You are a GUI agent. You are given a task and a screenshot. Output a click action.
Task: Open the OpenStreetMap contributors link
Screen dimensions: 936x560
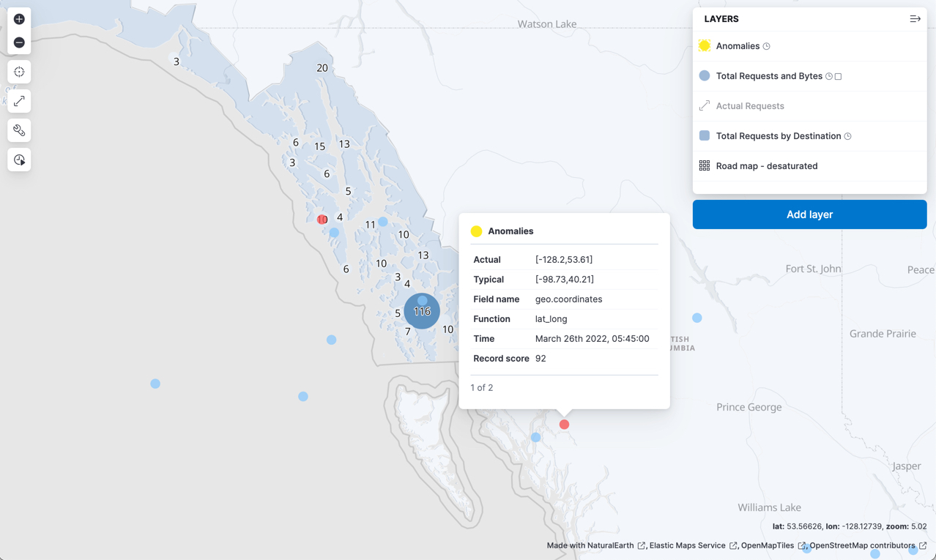862,545
